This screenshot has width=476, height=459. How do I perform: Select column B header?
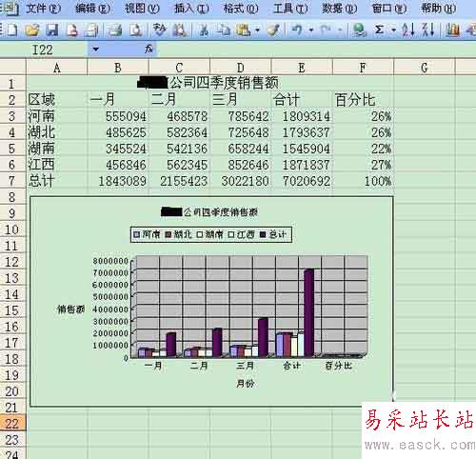118,68
